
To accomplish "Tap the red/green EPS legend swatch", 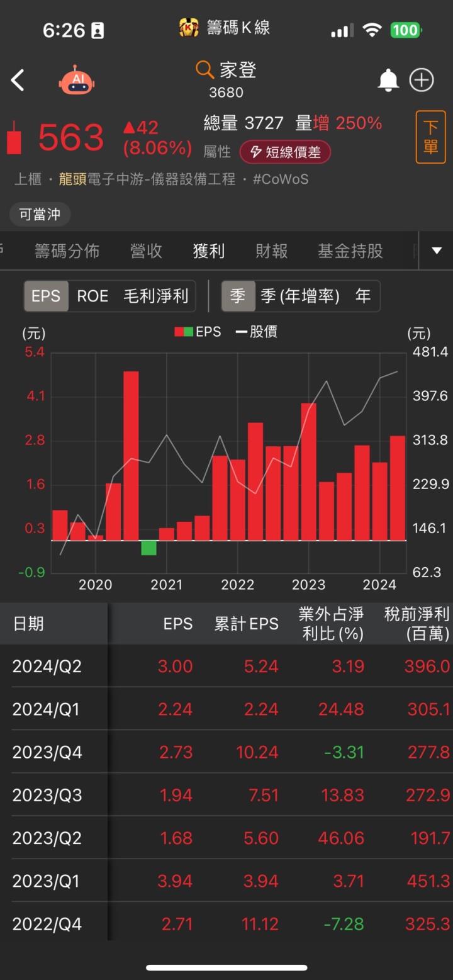I will coord(184,332).
